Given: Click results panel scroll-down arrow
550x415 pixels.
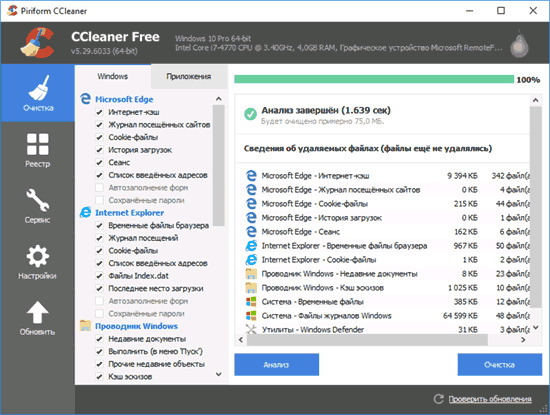Looking at the screenshot, I should pyautogui.click(x=535, y=328).
